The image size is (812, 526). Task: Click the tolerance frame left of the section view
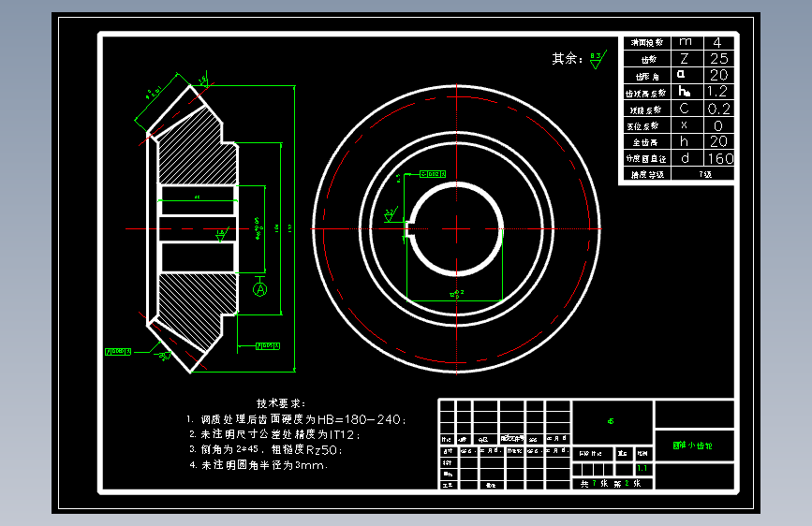[x=118, y=352]
